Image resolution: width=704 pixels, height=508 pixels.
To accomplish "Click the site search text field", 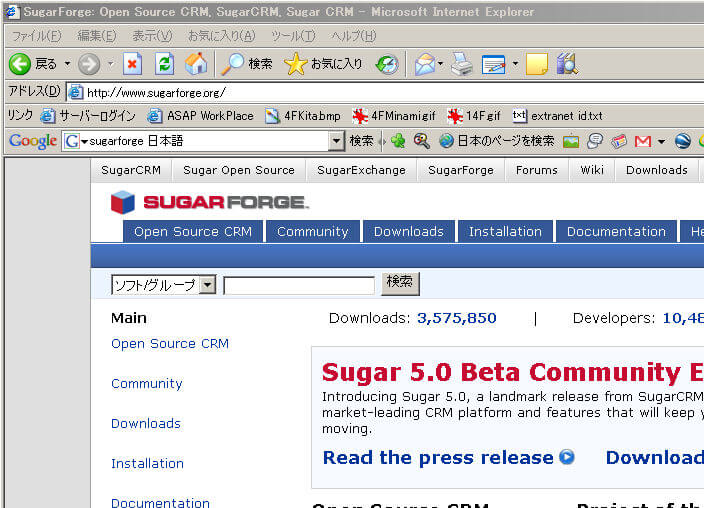I will click(x=298, y=285).
